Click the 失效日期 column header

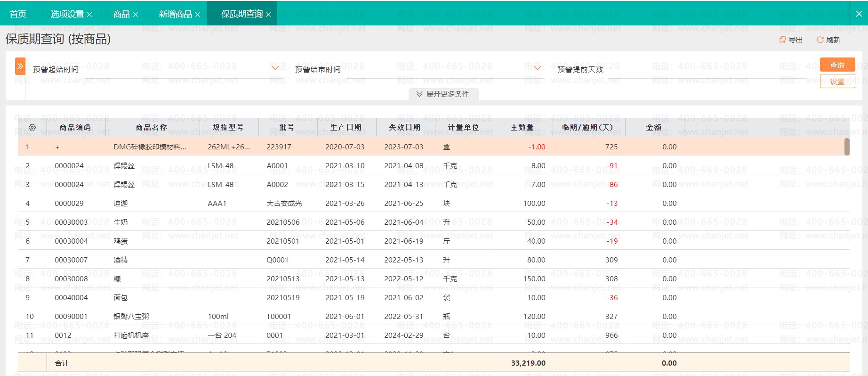pyautogui.click(x=405, y=127)
